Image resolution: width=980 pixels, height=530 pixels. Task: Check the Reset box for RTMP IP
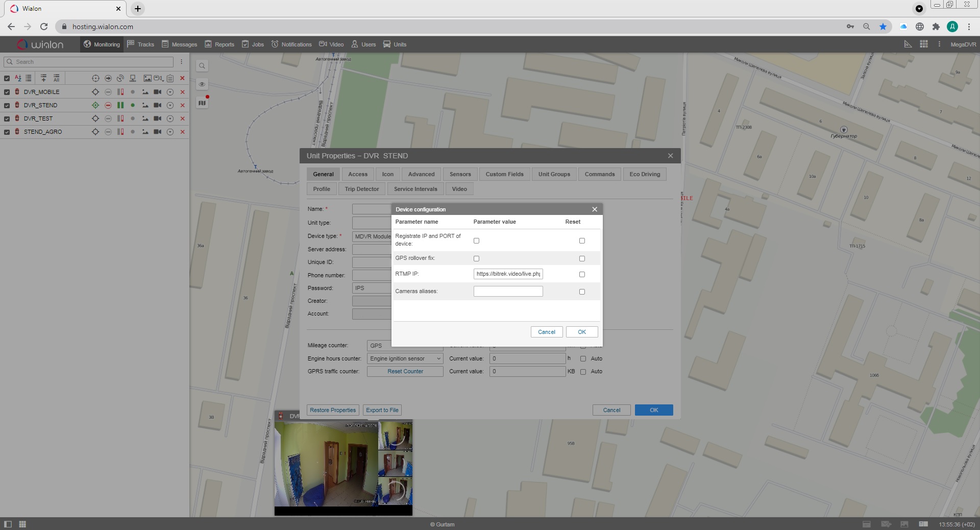(582, 274)
